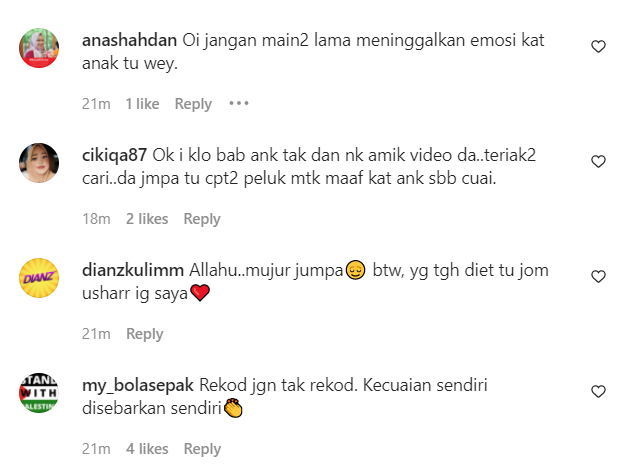This screenshot has width=623, height=470.
Task: Open anashahdan's profile picture
Action: [x=39, y=48]
